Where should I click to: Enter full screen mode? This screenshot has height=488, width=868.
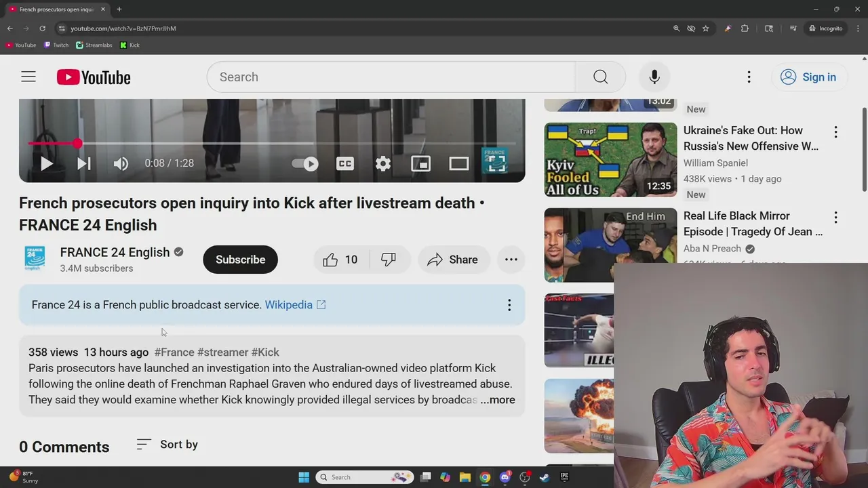pos(496,163)
